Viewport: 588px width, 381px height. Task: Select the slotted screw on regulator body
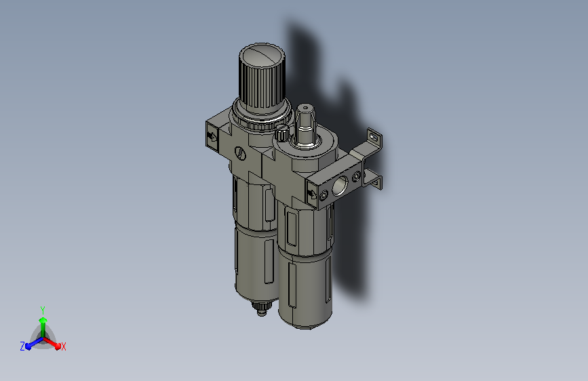tap(240, 153)
